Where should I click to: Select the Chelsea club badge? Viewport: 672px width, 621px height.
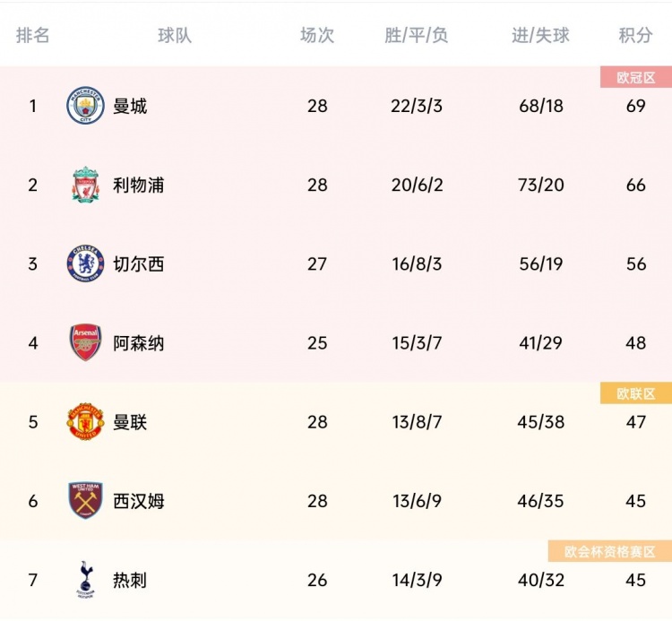tap(86, 263)
